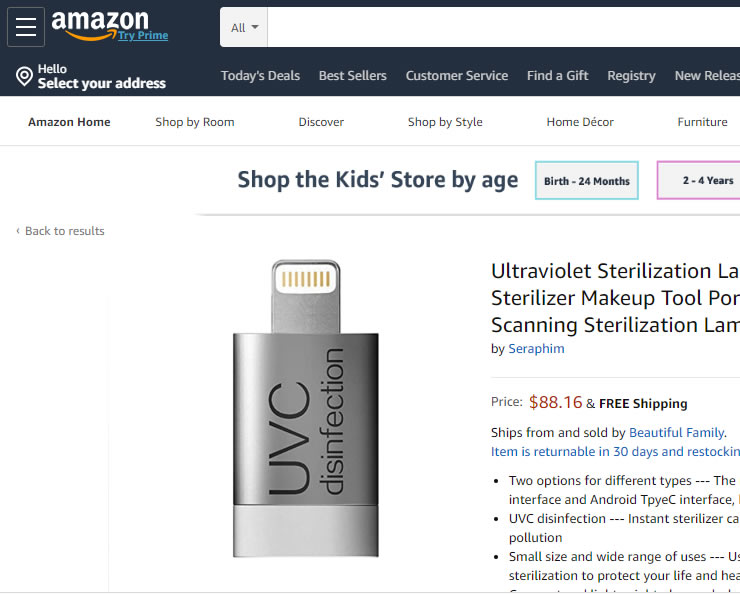Screen dimensions: 740x595
Task: Go back to search results
Action: pos(64,231)
